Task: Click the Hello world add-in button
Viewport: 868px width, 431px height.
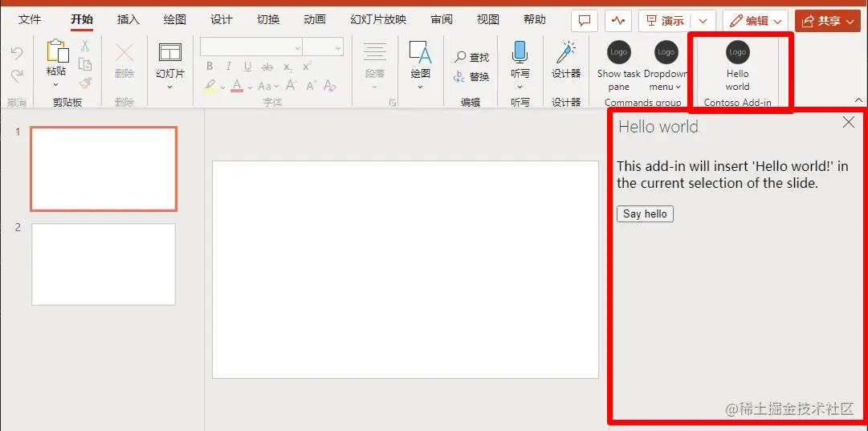Action: (x=737, y=65)
